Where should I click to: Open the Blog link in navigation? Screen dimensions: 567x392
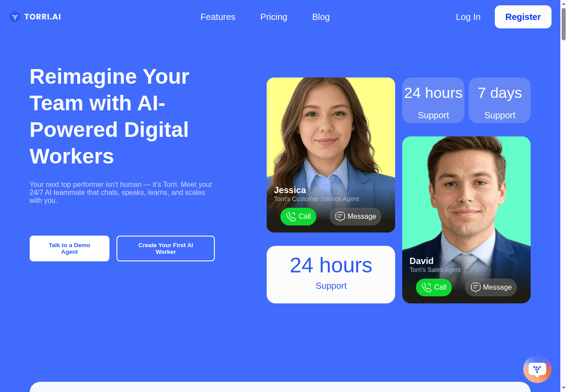(321, 17)
